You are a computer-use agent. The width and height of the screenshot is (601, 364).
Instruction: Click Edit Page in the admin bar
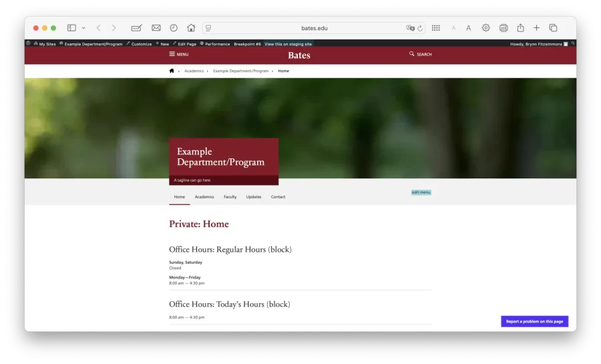coord(185,44)
